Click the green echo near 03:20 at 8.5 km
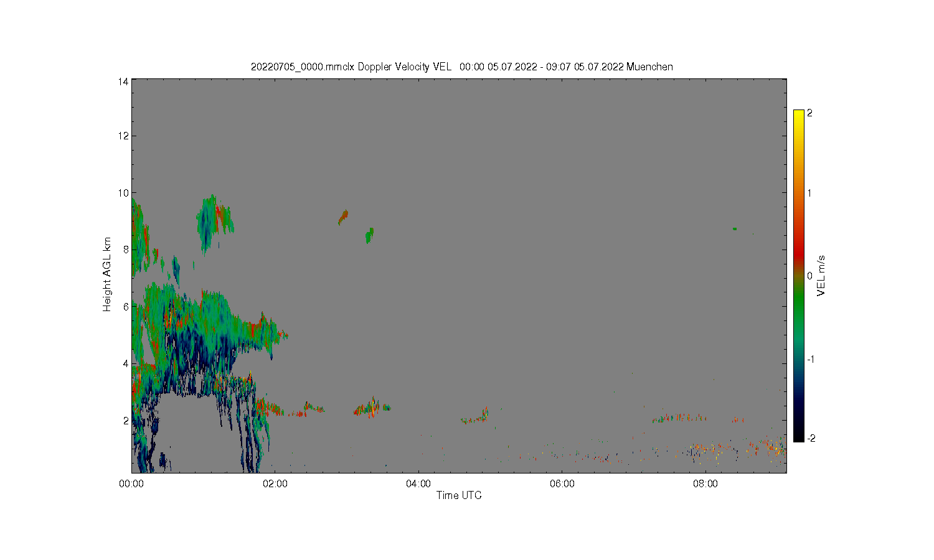This screenshot has width=934, height=560. [370, 235]
